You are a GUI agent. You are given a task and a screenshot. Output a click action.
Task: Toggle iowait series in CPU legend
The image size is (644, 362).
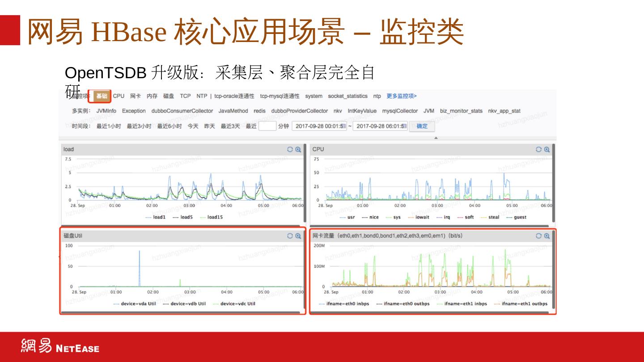coord(419,217)
